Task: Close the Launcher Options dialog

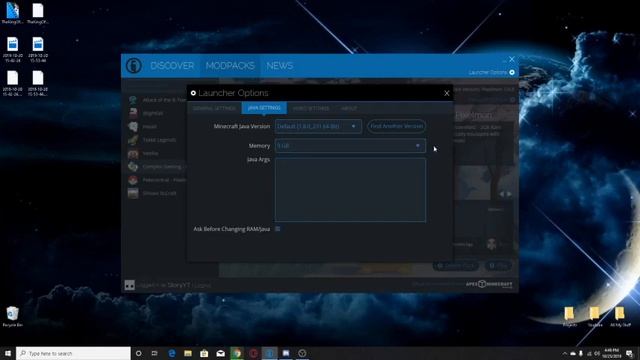Action: tap(447, 93)
